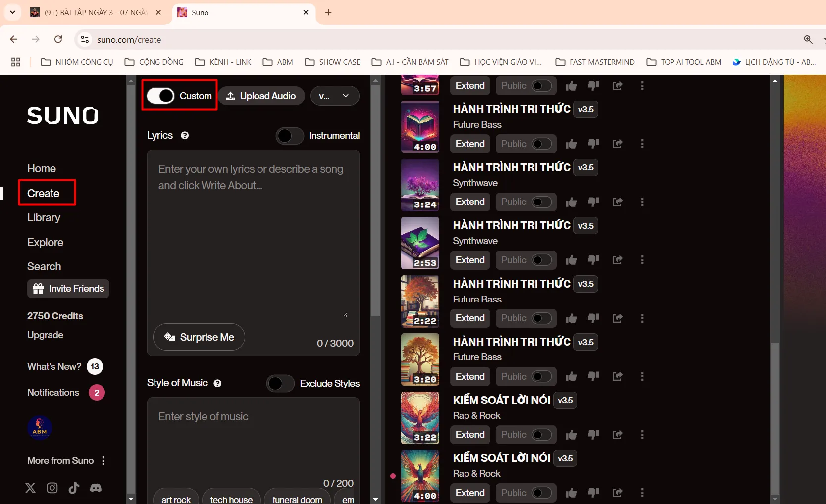Enable the Exclude Styles switch

pos(280,383)
